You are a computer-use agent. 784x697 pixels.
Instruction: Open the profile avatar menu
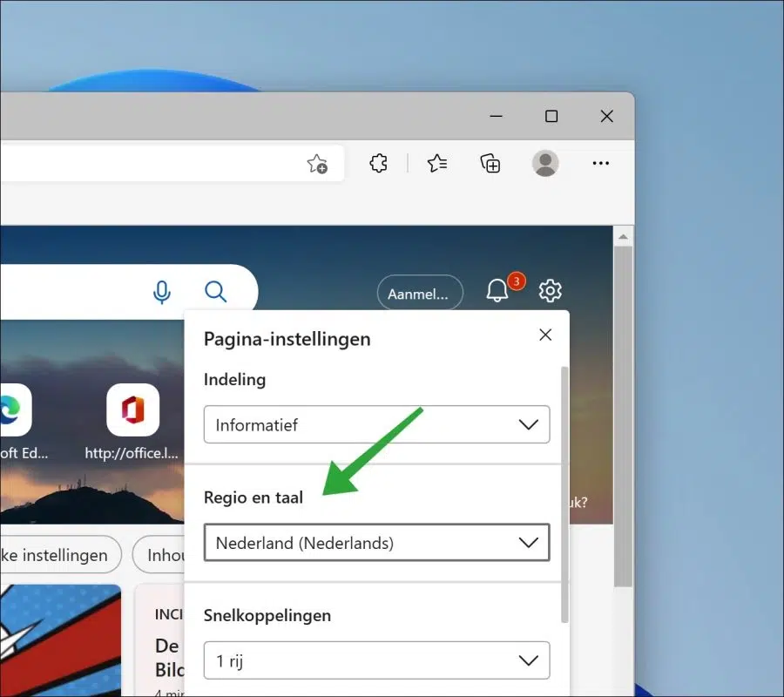[545, 163]
